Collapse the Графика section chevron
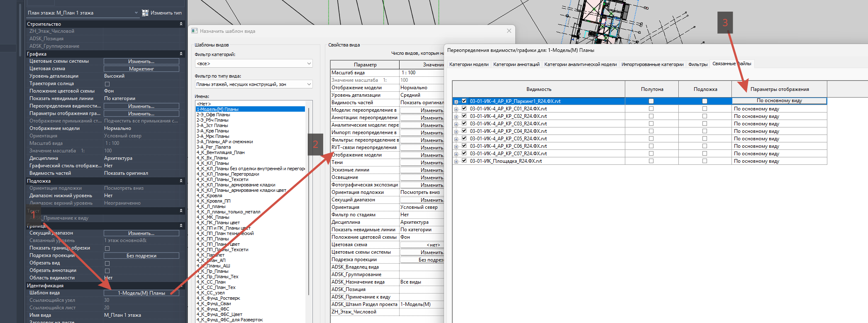868x323 pixels. coord(181,54)
